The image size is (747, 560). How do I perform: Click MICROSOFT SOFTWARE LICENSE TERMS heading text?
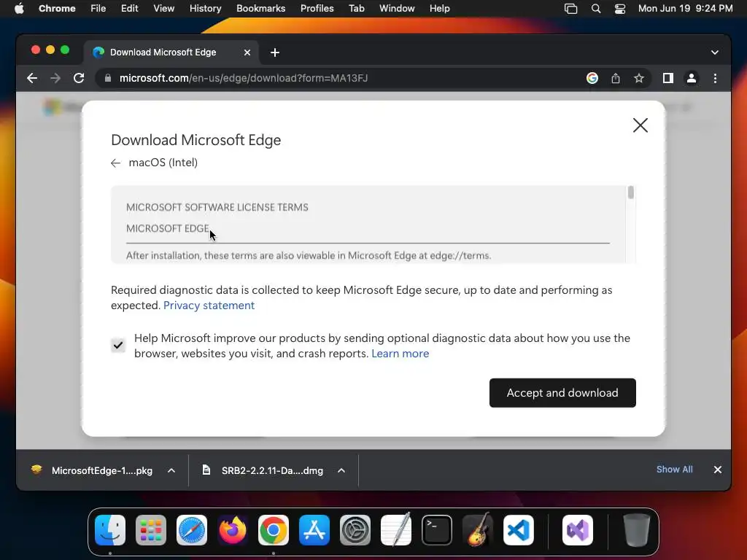pos(217,208)
